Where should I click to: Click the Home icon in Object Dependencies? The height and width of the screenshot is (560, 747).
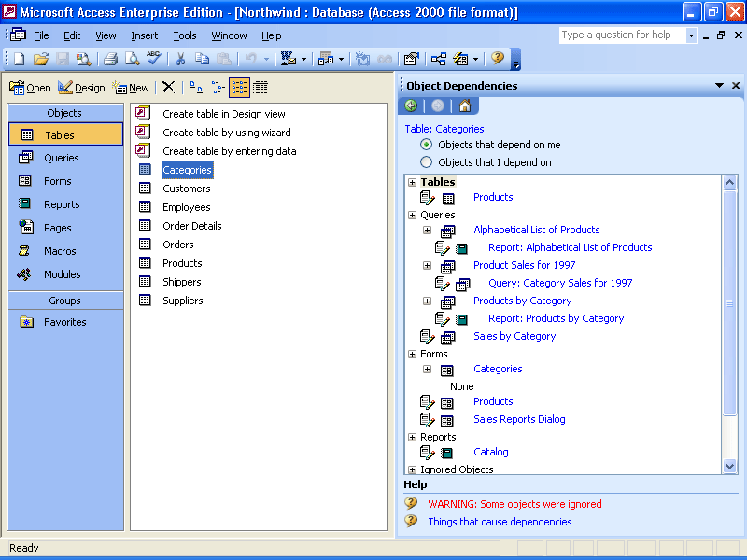(x=464, y=105)
